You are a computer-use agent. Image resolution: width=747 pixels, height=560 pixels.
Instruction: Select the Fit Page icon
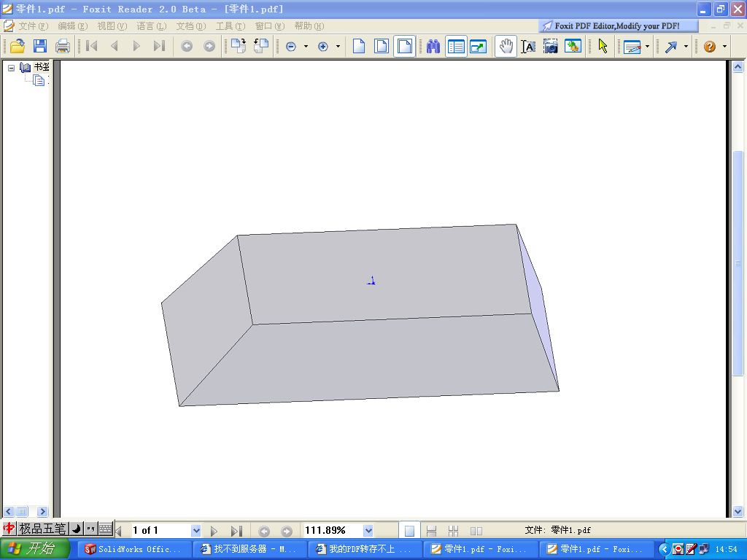tap(382, 46)
